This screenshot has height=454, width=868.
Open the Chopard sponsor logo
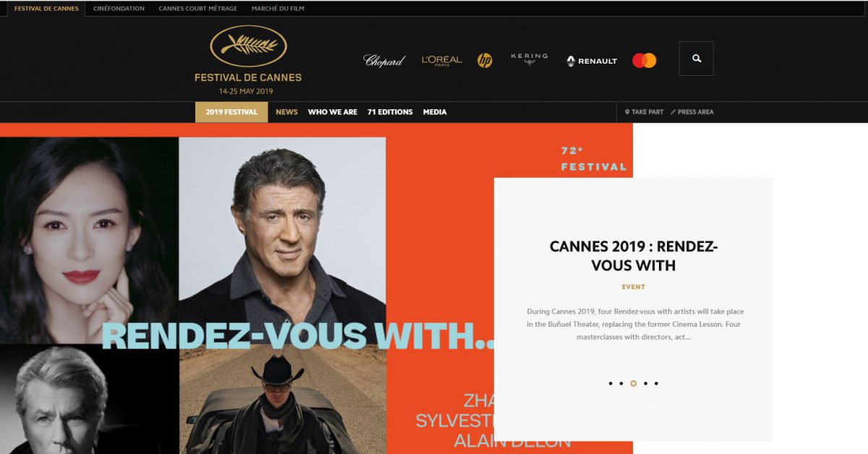click(x=384, y=61)
